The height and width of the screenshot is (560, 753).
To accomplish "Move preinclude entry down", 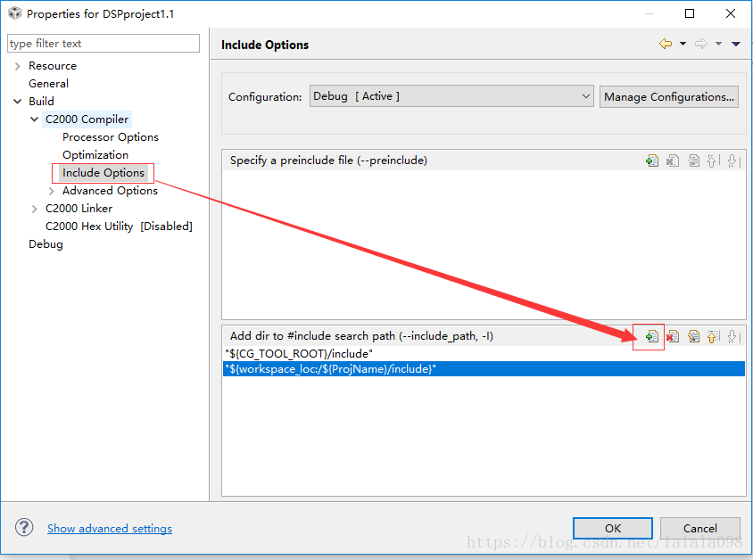I will [x=733, y=161].
